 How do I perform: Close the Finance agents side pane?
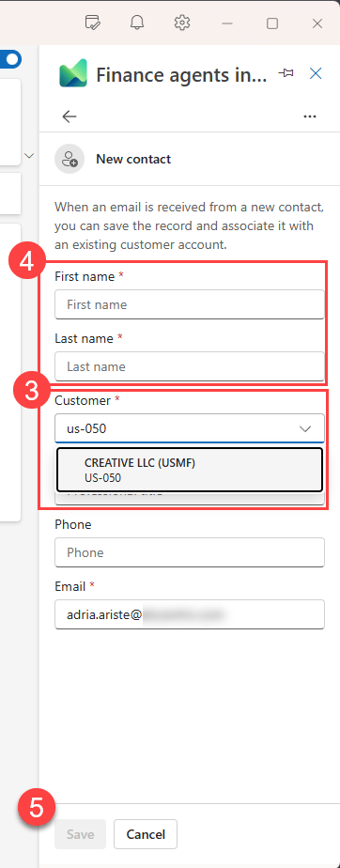[x=316, y=73]
